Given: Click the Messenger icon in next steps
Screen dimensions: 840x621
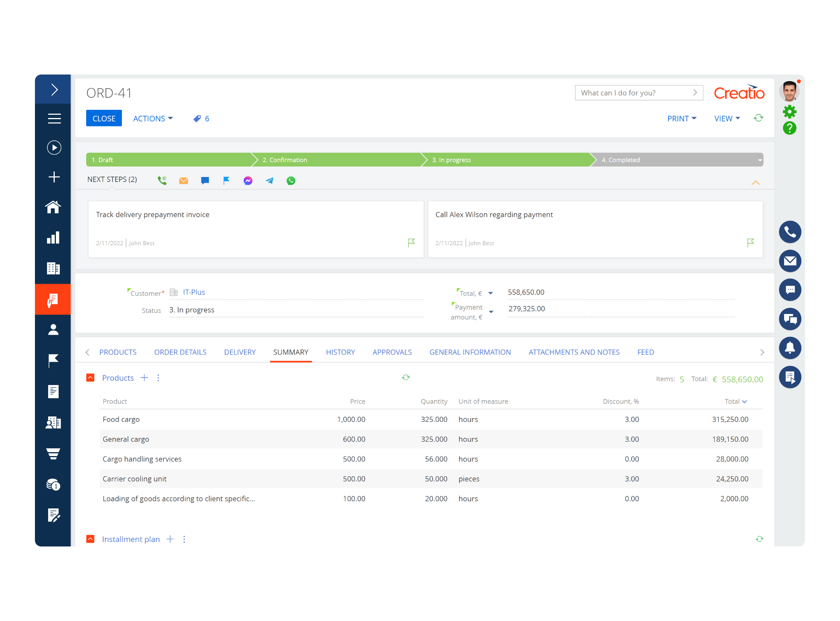Looking at the screenshot, I should (x=248, y=180).
